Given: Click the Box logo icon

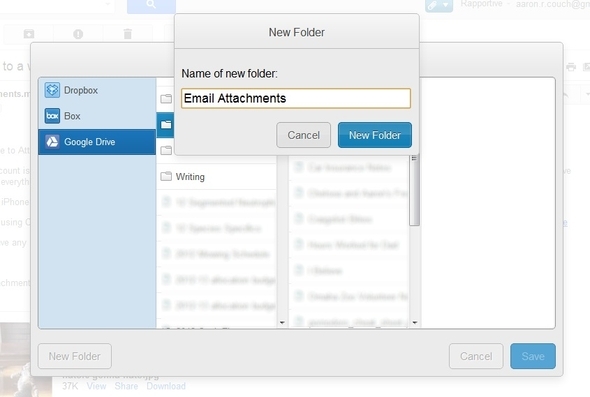Looking at the screenshot, I should coord(52,116).
